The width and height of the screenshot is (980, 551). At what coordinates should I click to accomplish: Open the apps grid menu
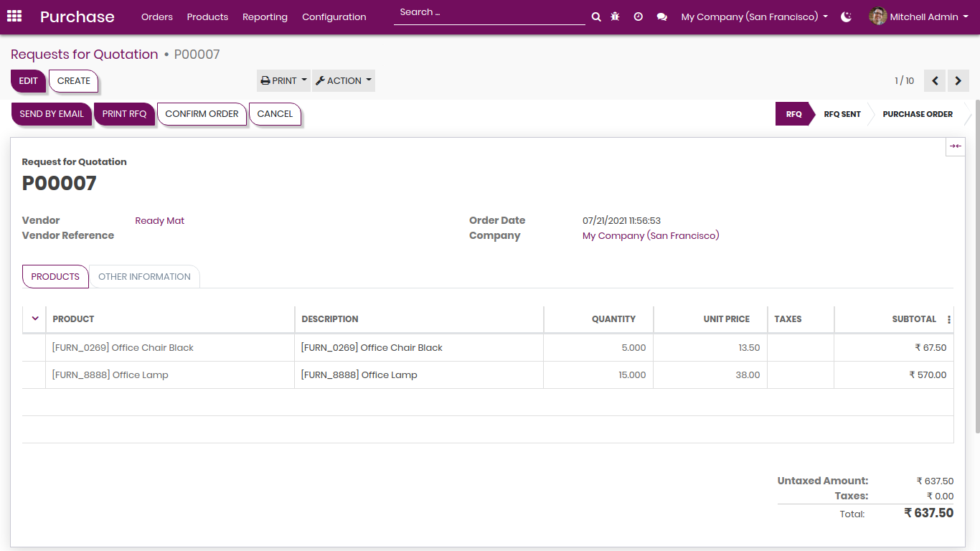click(14, 17)
